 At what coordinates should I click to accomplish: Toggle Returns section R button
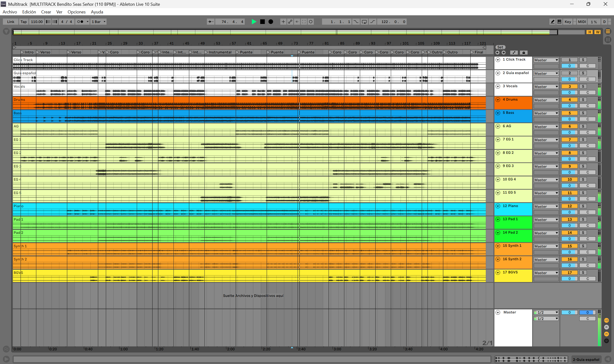pyautogui.click(x=606, y=327)
